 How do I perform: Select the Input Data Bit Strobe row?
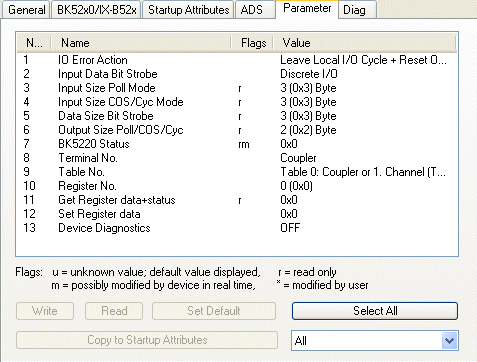[237, 74]
